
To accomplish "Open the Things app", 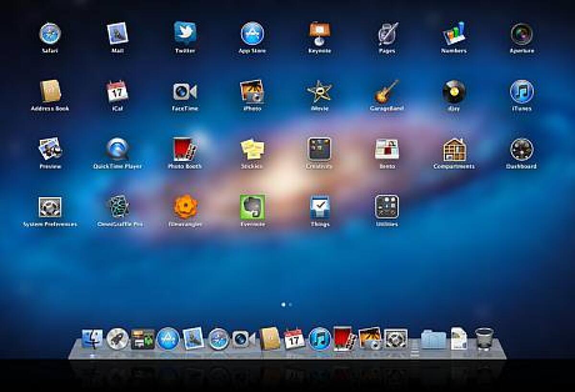I will click(320, 207).
